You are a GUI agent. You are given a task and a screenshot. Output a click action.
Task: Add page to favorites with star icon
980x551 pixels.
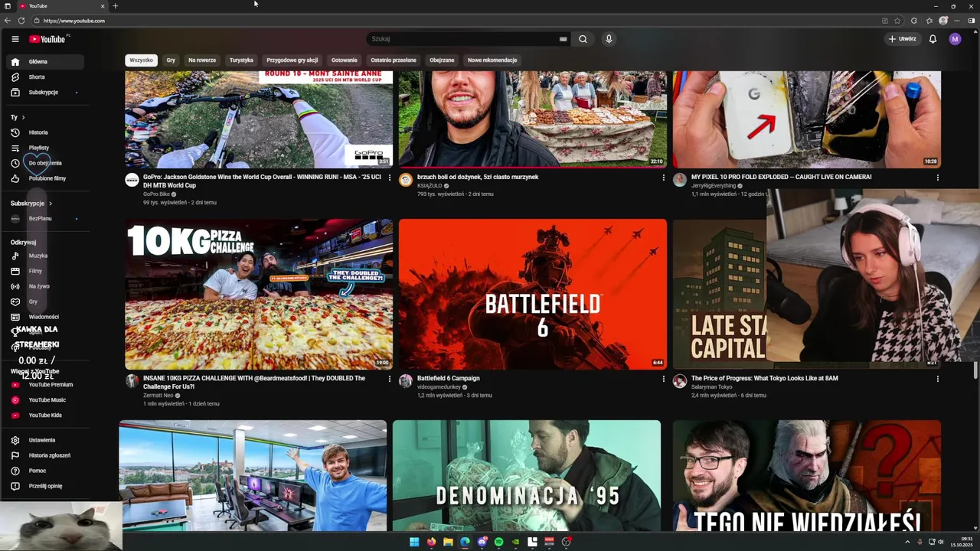coord(897,21)
